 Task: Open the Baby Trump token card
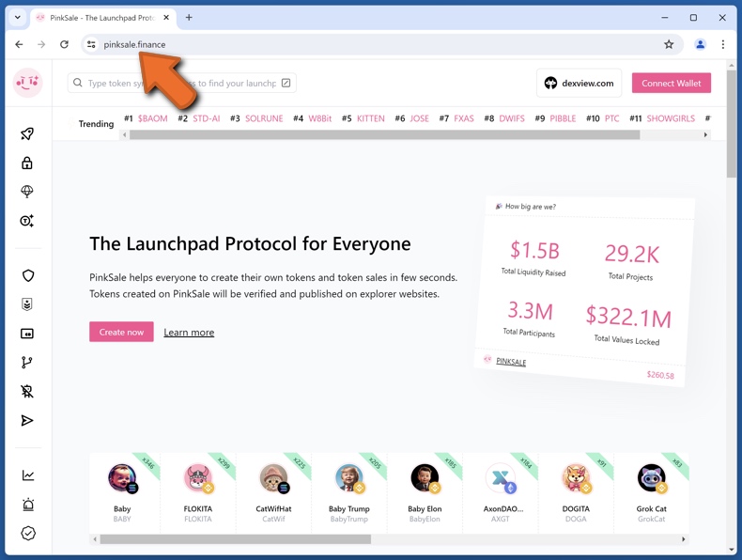pos(349,492)
